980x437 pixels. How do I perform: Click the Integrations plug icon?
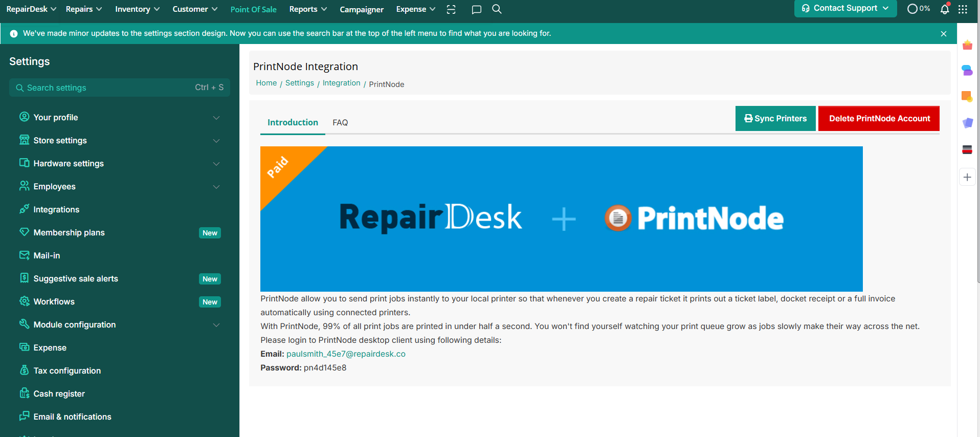24,209
